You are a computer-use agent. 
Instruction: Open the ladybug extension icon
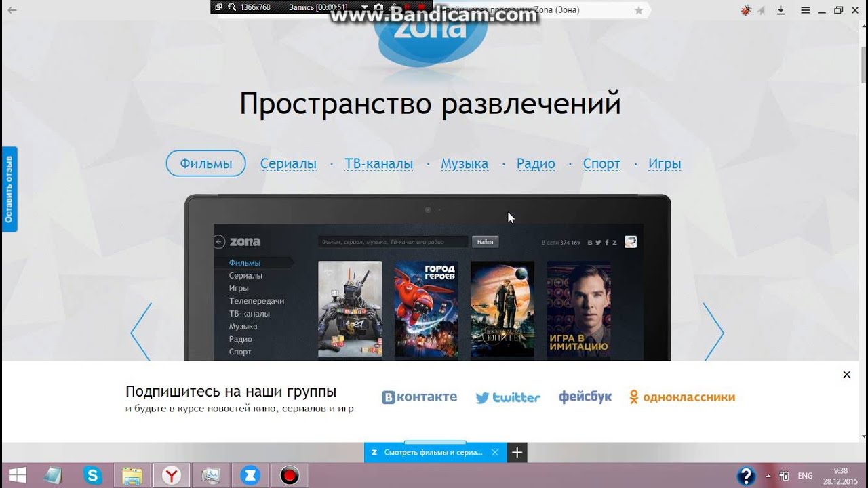point(746,10)
